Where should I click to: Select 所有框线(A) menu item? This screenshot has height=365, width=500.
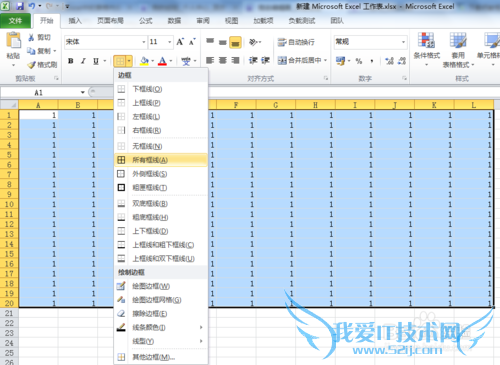click(x=161, y=160)
